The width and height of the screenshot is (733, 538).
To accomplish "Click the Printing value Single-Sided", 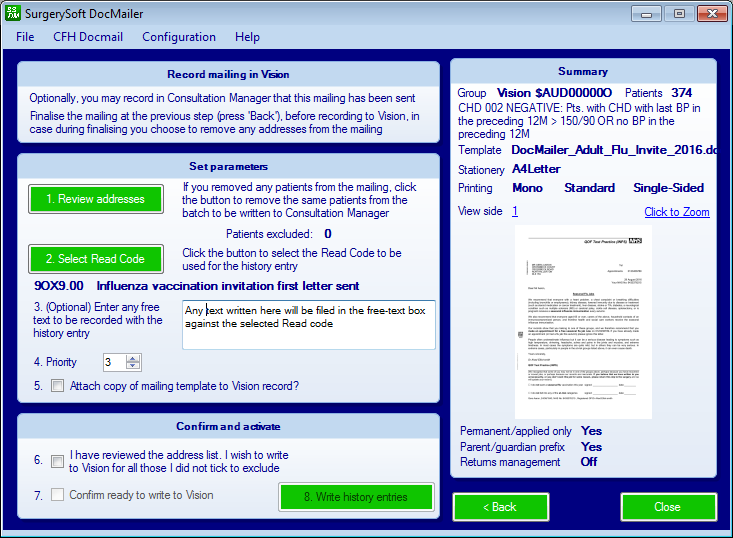I will pyautogui.click(x=668, y=188).
